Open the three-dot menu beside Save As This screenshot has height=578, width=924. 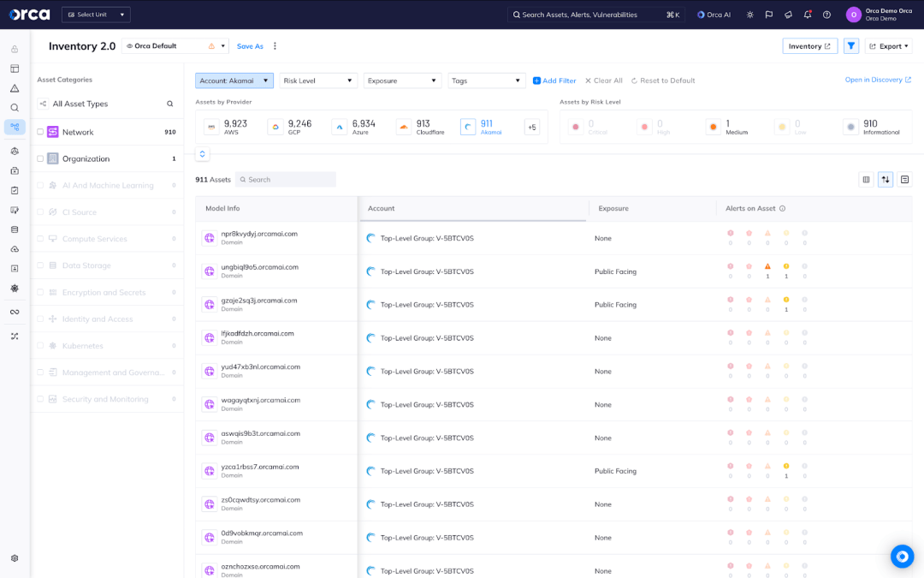click(274, 45)
